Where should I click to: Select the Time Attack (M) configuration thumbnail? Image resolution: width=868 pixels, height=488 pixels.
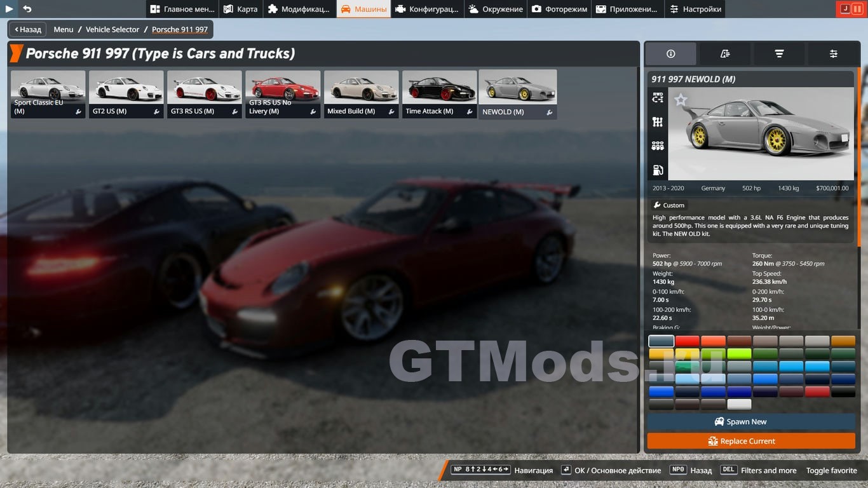click(439, 93)
